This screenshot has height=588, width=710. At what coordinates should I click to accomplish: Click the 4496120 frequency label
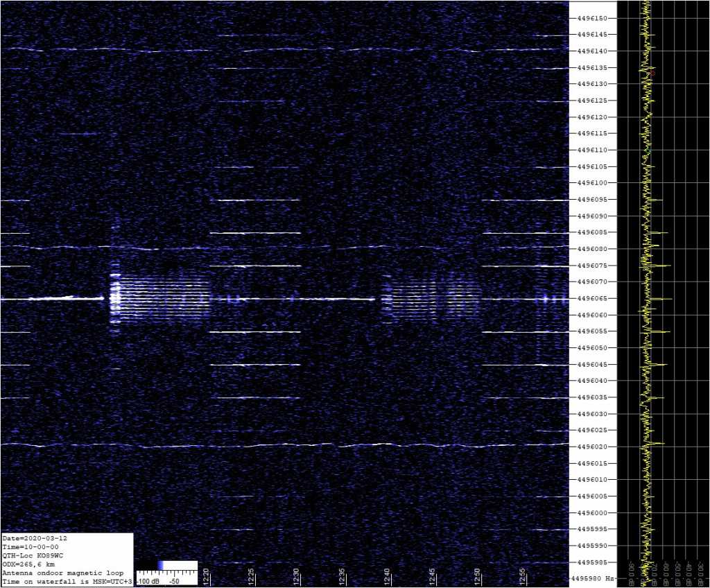(592, 117)
